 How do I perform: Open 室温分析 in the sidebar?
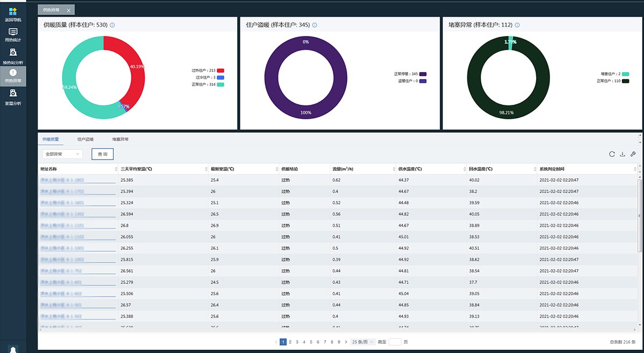click(13, 96)
